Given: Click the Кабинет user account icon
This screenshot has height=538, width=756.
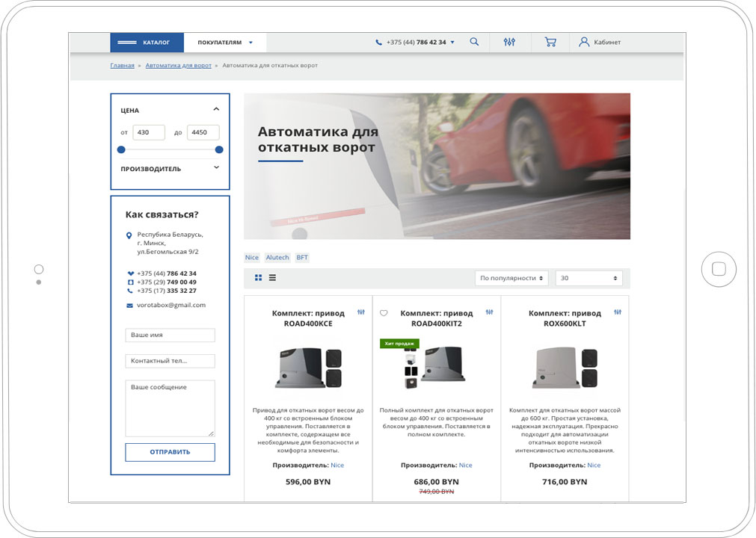Looking at the screenshot, I should point(584,42).
